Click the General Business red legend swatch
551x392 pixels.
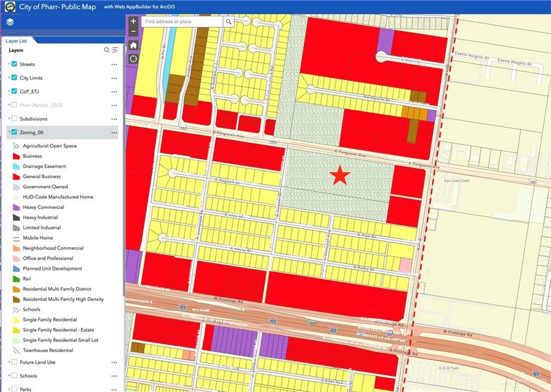[16, 176]
